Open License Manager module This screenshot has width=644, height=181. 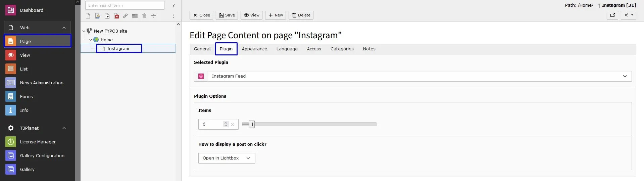coord(38,142)
